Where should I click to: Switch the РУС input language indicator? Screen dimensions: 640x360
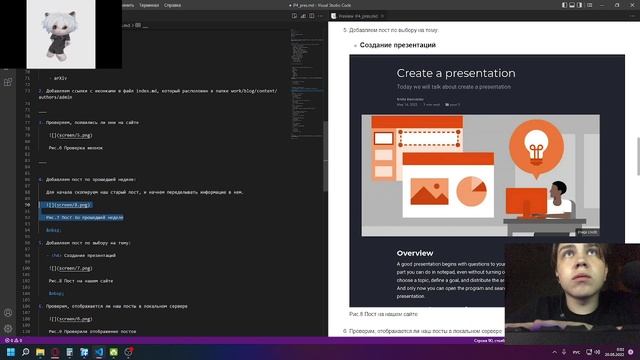point(576,352)
